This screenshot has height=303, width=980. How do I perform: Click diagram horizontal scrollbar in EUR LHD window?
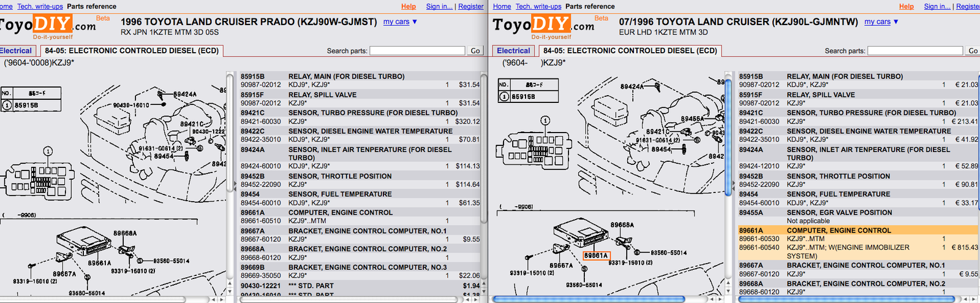[588, 299]
